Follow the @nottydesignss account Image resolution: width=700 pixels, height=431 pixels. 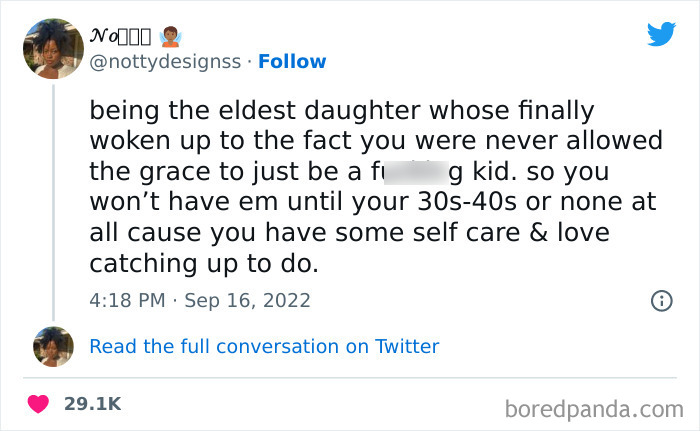(x=292, y=61)
